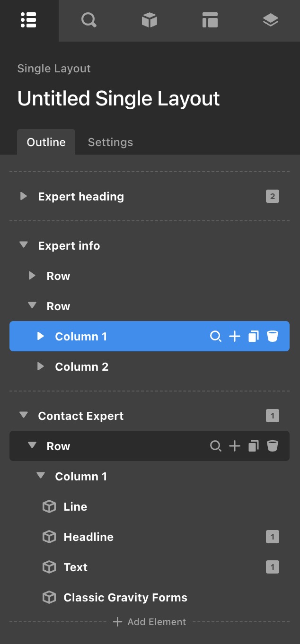Click the plus icon on the Contact Expert Row
This screenshot has width=300, height=644.
[235, 446]
